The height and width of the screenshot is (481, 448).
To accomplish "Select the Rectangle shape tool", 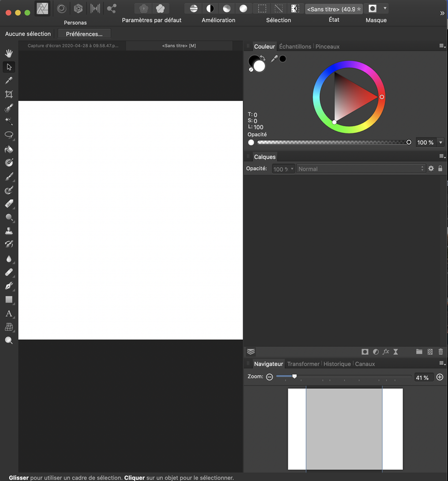I will 9,299.
